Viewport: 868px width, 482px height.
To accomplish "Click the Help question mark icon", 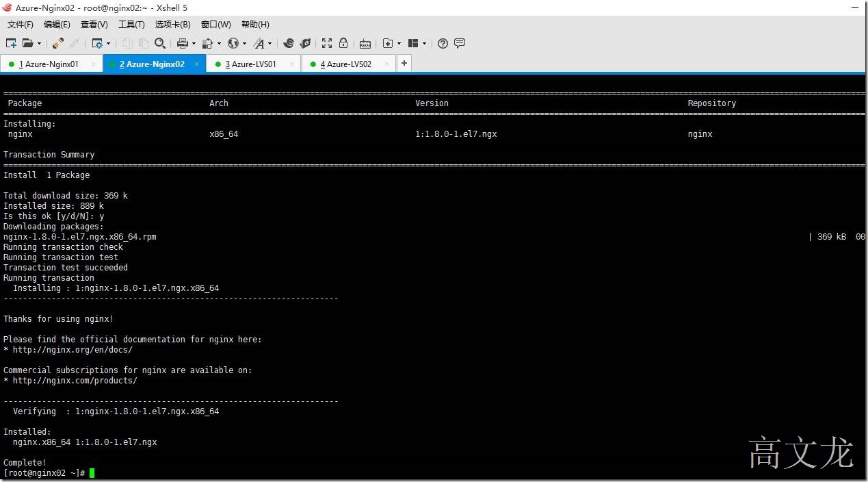I will tap(443, 43).
